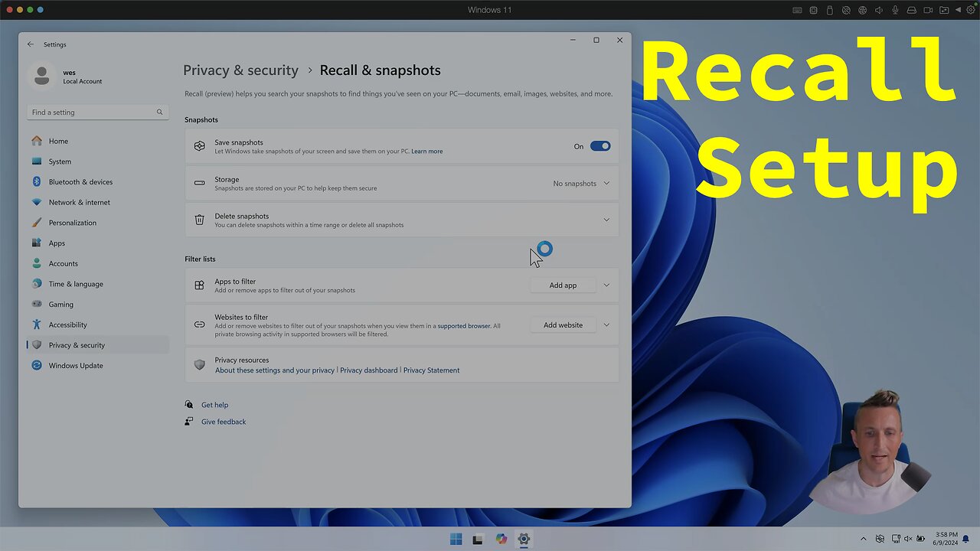
Task: Expand the Websites to filter chevron
Action: (606, 324)
